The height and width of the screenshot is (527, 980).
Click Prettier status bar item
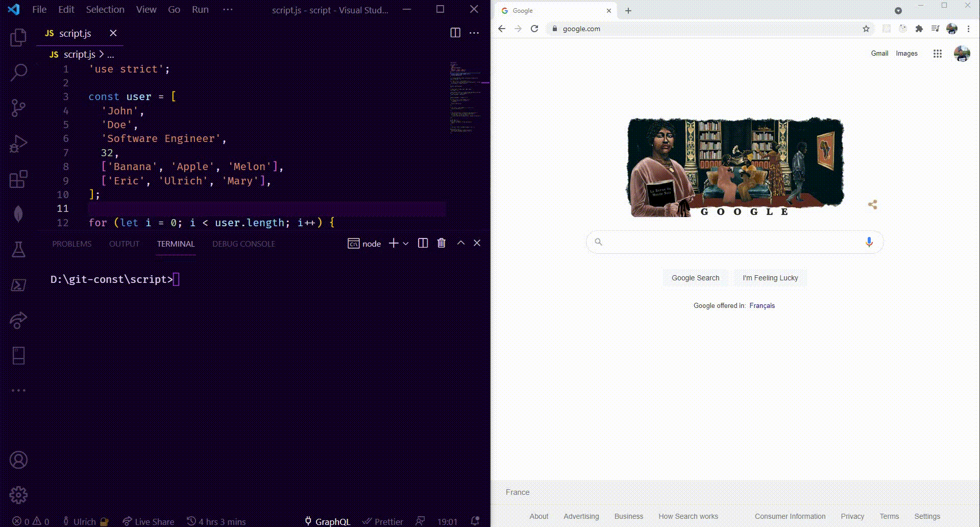tap(383, 521)
